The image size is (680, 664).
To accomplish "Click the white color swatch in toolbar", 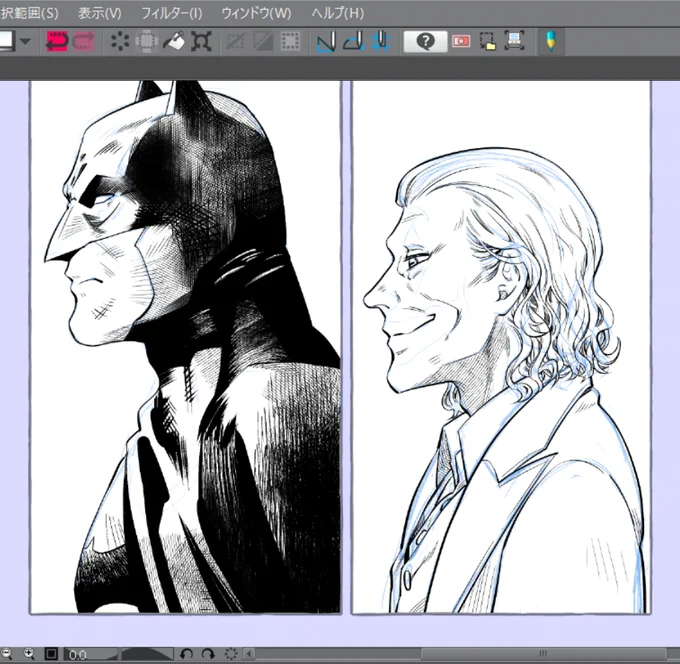I will 7,42.
